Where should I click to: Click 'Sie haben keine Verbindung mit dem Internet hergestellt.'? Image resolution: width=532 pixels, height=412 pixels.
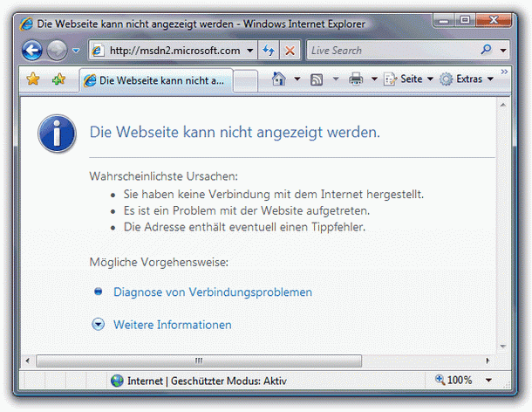(274, 195)
